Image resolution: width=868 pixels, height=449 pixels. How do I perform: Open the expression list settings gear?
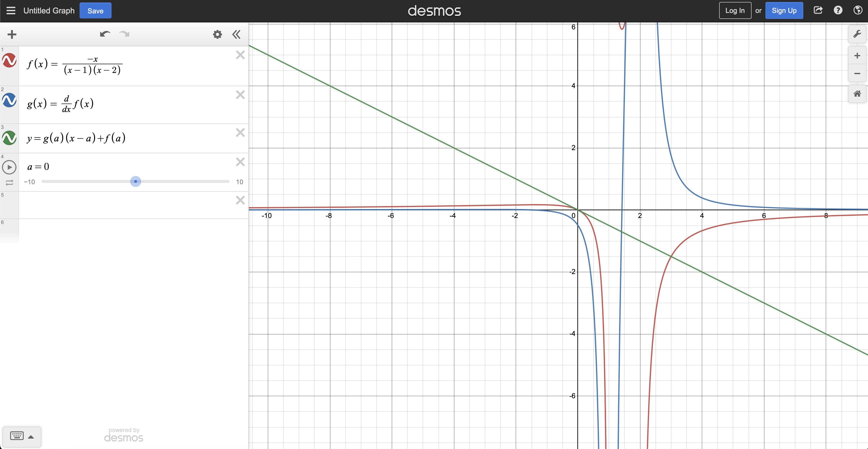(x=217, y=34)
